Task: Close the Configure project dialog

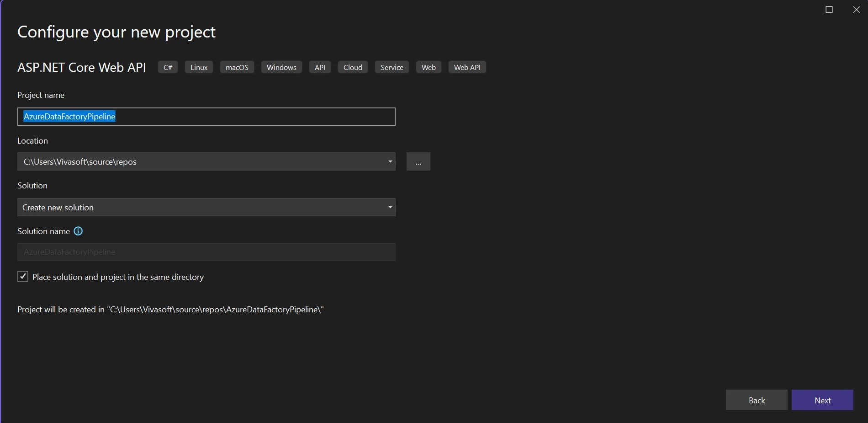Action: [857, 10]
